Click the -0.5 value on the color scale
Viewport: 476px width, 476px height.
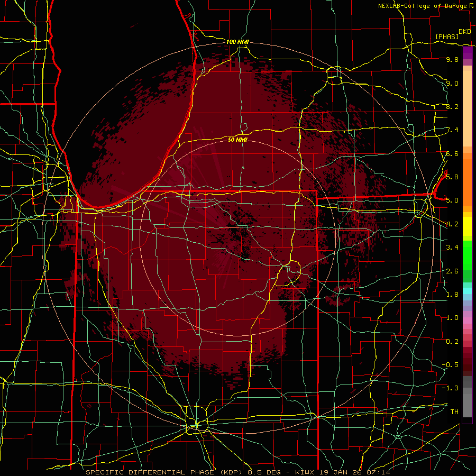[450, 364]
